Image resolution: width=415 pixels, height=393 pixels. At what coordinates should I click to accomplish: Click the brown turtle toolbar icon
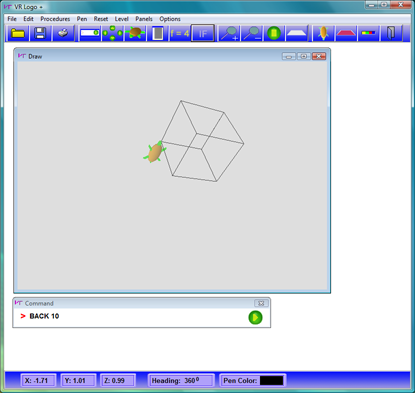[x=135, y=33]
